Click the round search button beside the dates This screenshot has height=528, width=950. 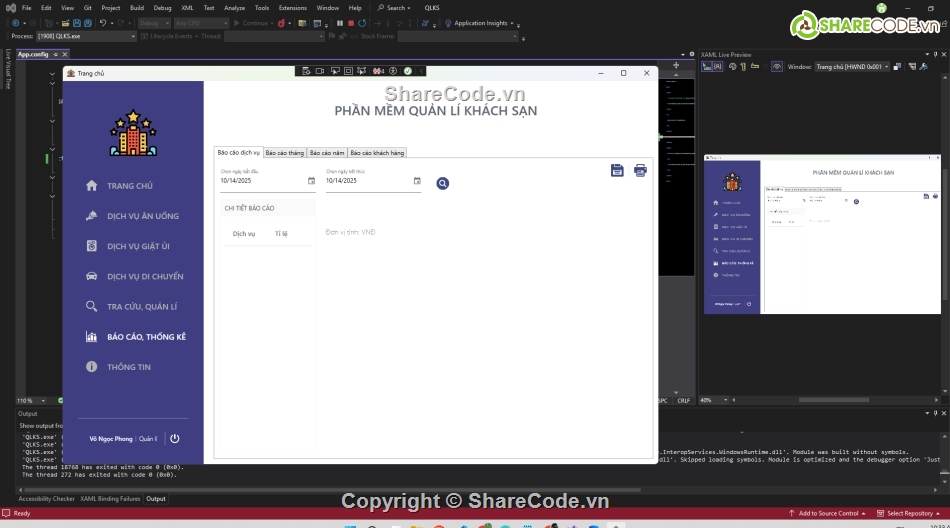click(443, 183)
